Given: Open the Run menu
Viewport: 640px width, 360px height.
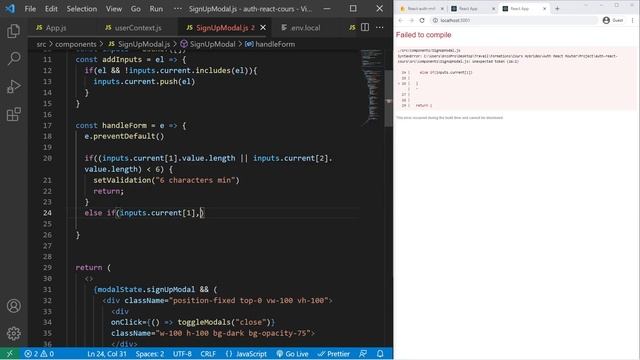Looking at the screenshot, I should point(156,9).
